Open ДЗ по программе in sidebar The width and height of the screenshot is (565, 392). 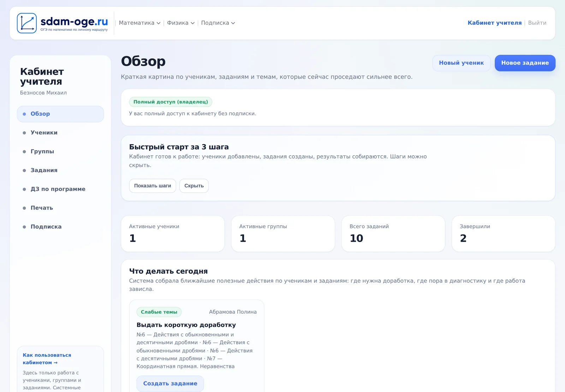60,189
